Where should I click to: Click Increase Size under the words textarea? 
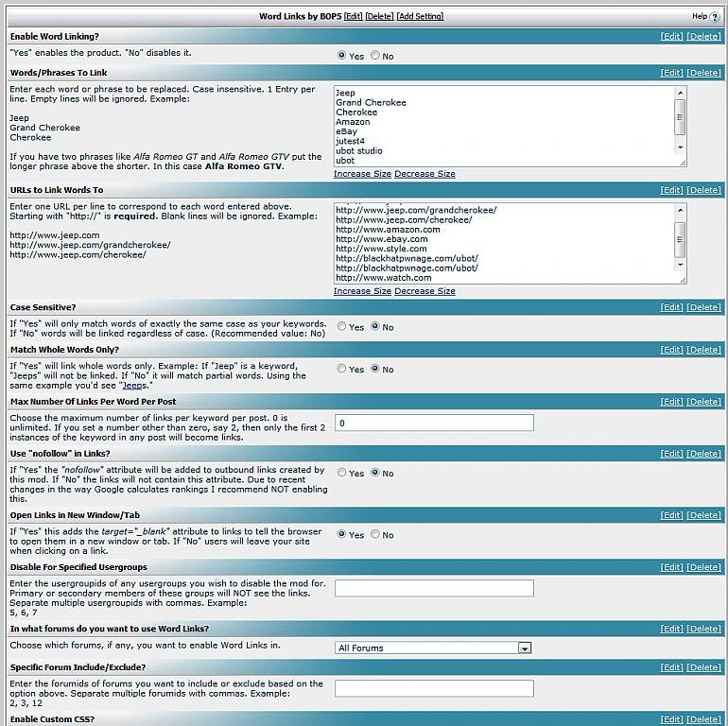362,174
